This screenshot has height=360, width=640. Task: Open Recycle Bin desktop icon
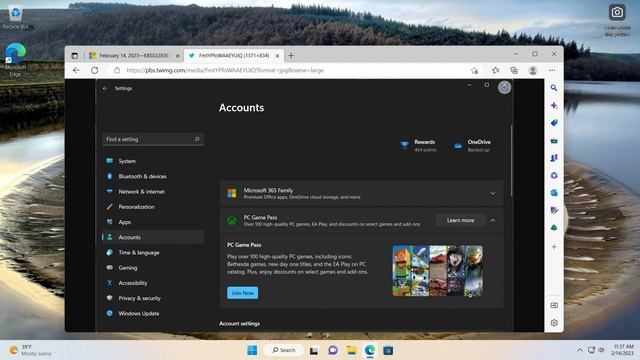tap(15, 18)
